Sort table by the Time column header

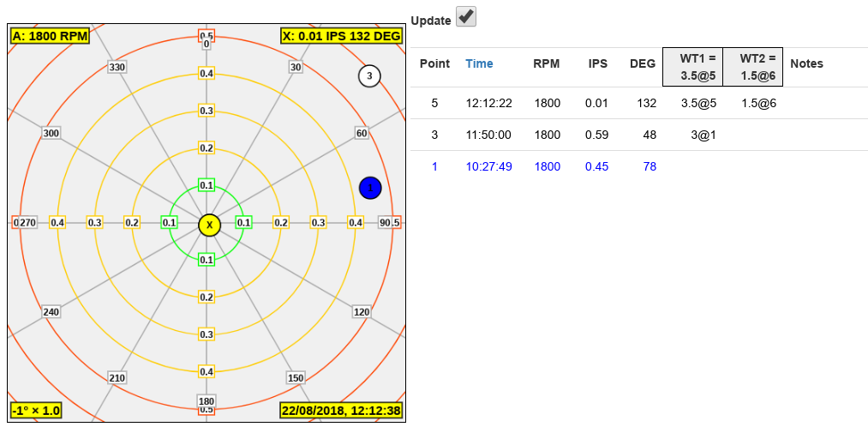(479, 63)
